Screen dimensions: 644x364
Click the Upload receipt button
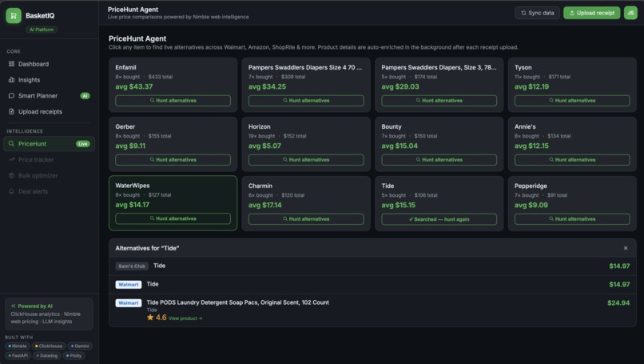[591, 13]
